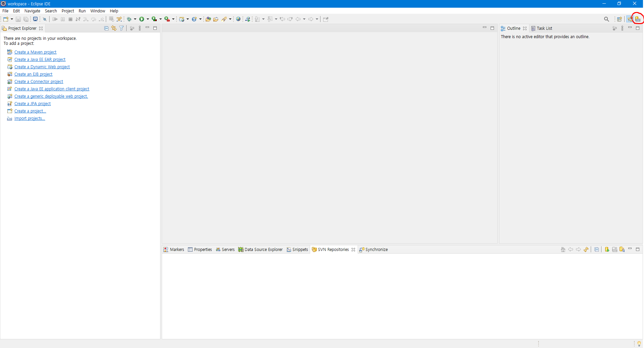Open the File menu

5,11
